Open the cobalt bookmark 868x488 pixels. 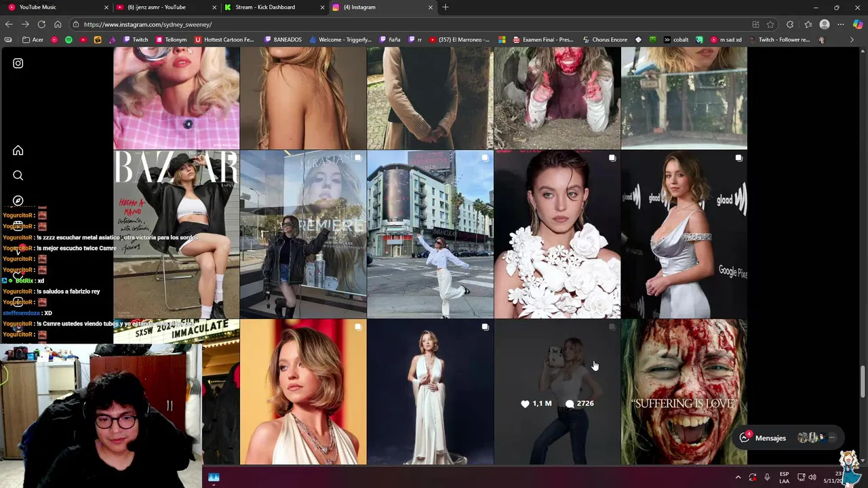click(676, 40)
